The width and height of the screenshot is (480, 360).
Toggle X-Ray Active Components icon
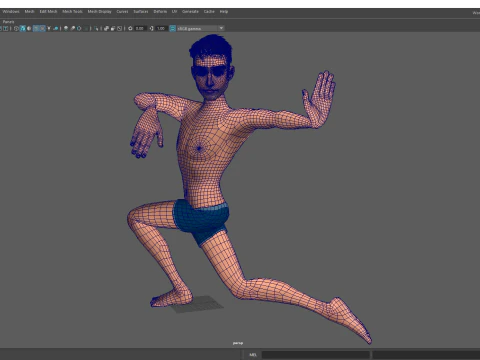[x=113, y=29]
